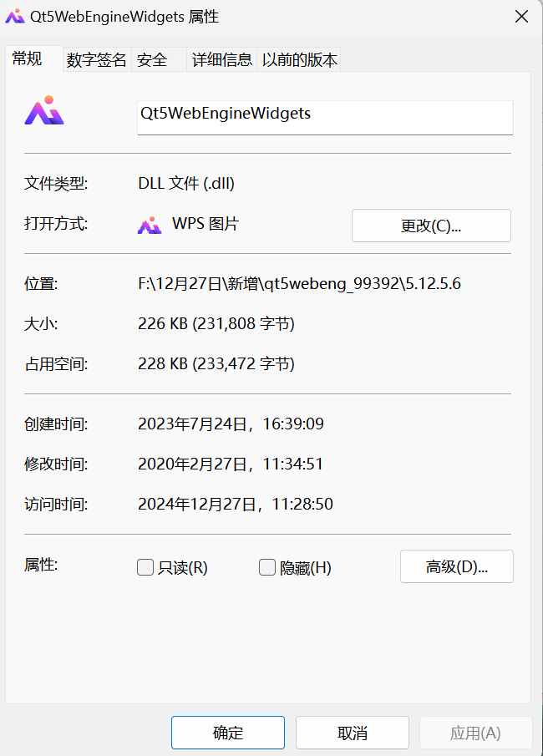Click the WPS 图片 open-with text

[206, 224]
